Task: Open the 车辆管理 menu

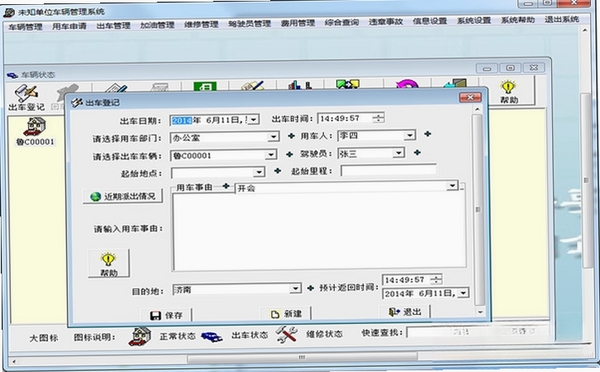Action: (25, 27)
